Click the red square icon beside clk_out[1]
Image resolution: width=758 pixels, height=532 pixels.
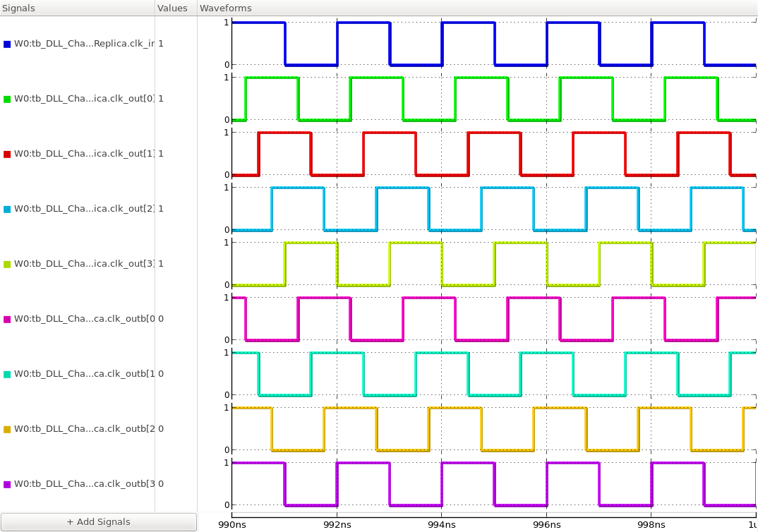point(7,153)
